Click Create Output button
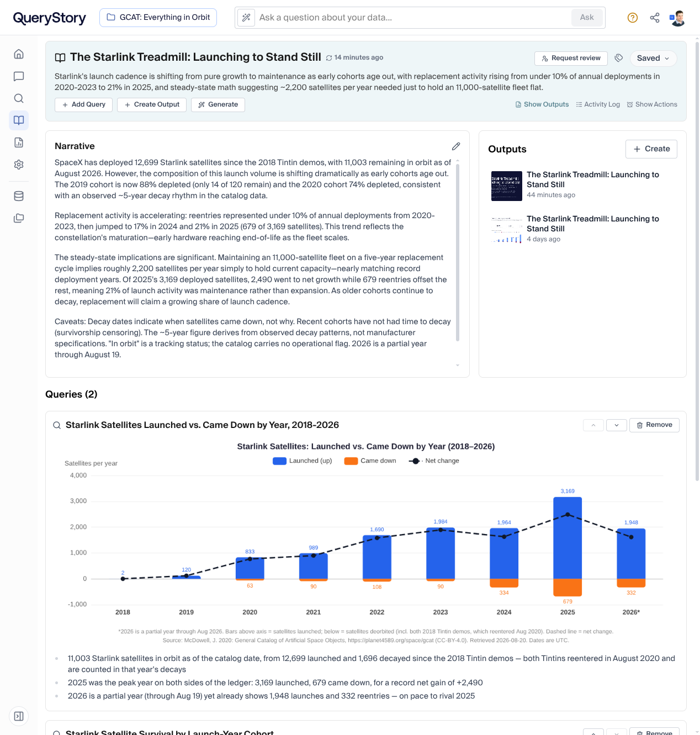 pos(152,105)
